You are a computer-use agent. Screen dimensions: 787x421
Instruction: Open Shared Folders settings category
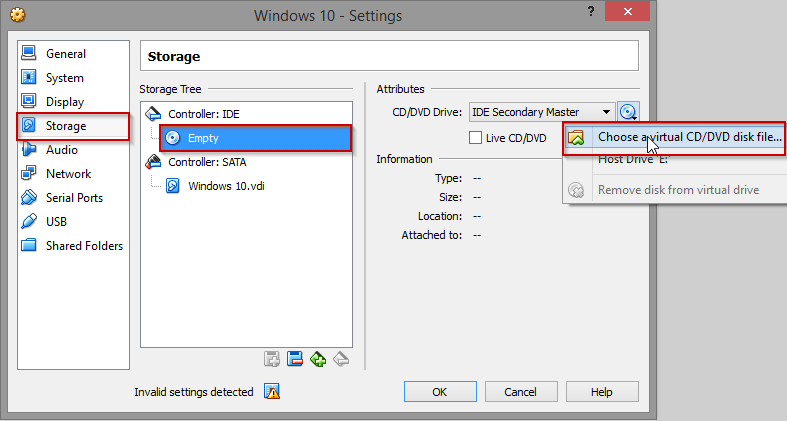[x=73, y=245]
